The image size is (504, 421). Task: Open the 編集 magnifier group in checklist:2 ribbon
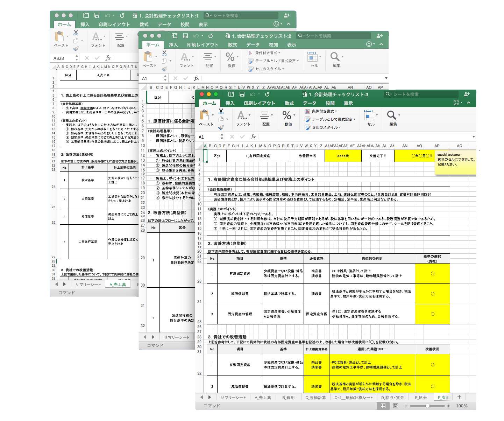click(x=335, y=57)
